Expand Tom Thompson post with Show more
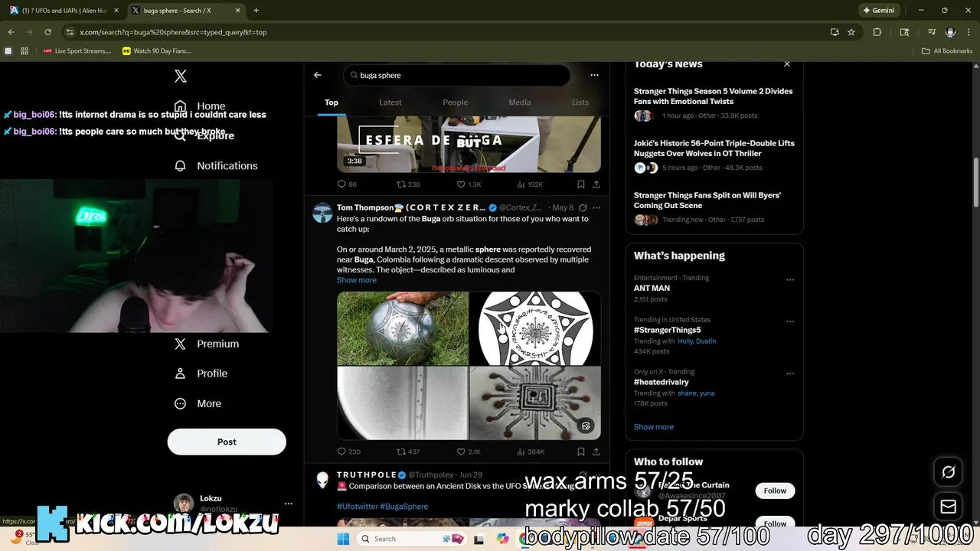Viewport: 980px width, 551px height. coord(357,280)
